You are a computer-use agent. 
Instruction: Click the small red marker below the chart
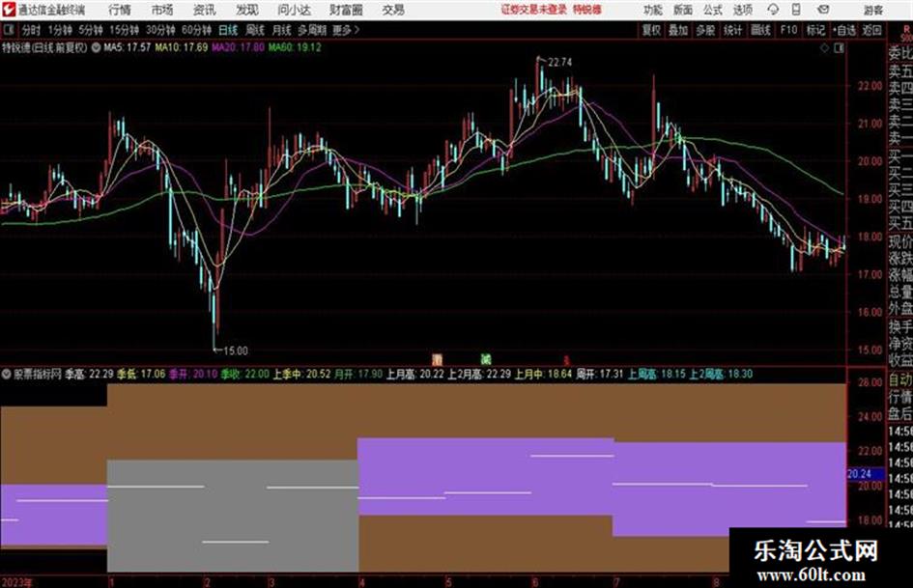(566, 360)
